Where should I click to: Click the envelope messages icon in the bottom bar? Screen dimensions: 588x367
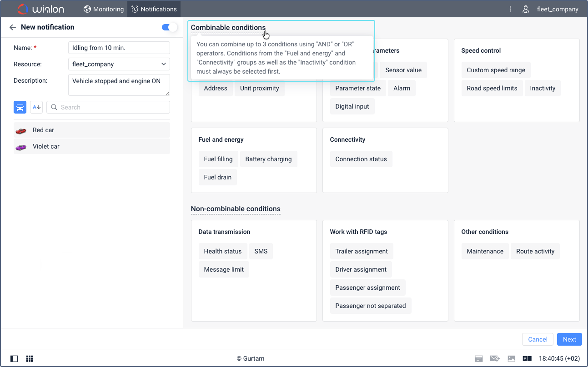495,358
